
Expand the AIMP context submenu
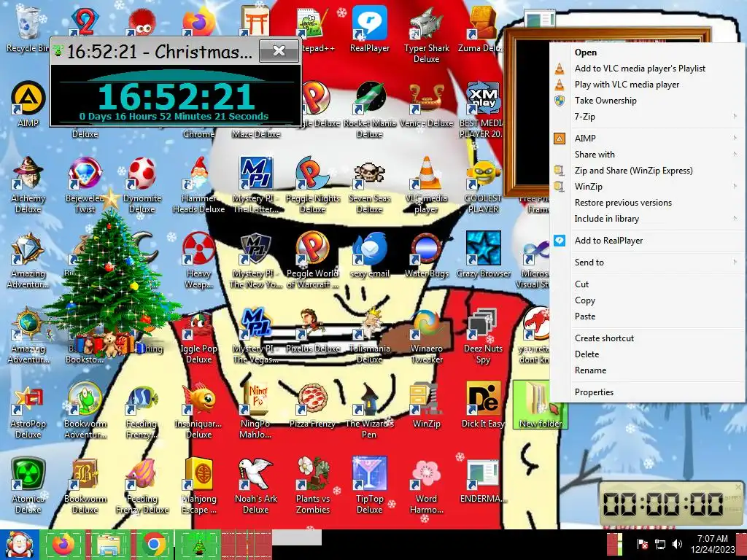648,138
